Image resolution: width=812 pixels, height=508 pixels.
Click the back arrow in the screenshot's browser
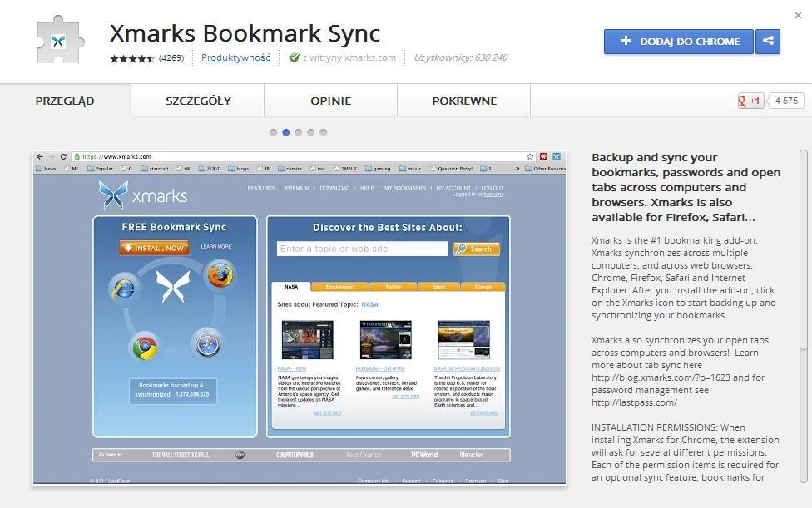tap(40, 157)
